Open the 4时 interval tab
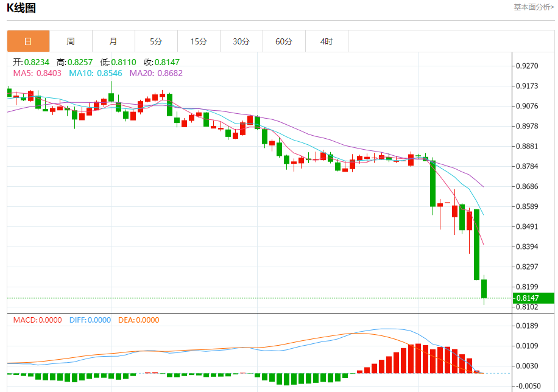The image size is (558, 392). click(x=327, y=41)
